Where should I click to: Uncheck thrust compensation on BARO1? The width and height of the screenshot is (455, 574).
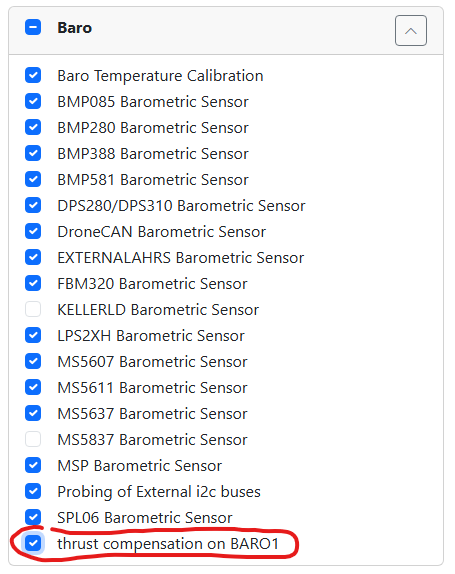[33, 543]
